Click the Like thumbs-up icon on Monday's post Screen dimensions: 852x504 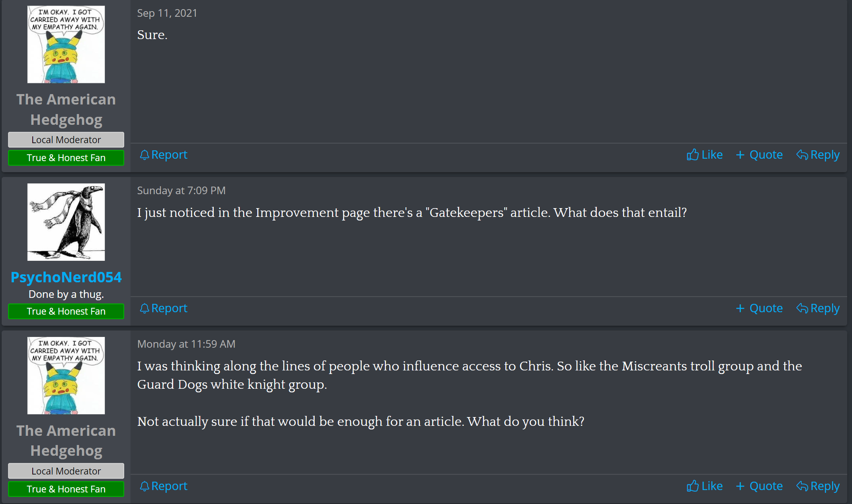(x=693, y=486)
